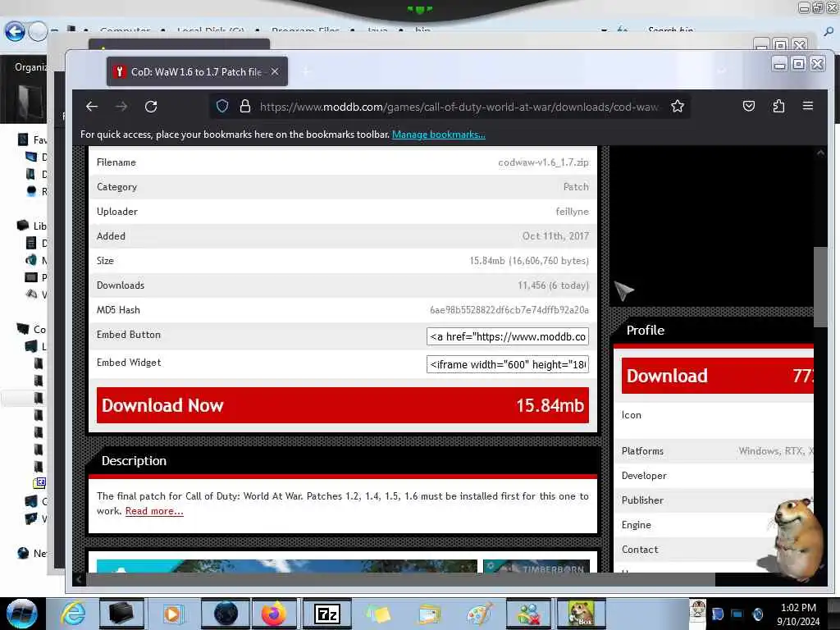The image size is (840, 630).
Task: Open the Firefox hamburger menu
Action: (808, 106)
